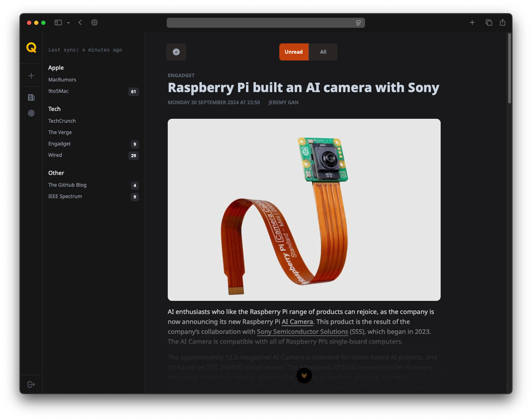532x420 pixels.
Task: Open a new tab with plus icon
Action: (472, 22)
